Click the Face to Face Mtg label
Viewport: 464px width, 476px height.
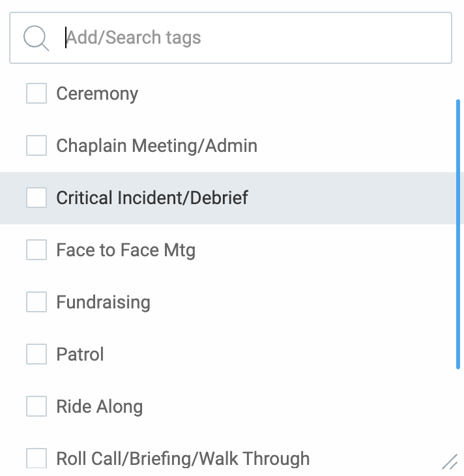tap(126, 250)
